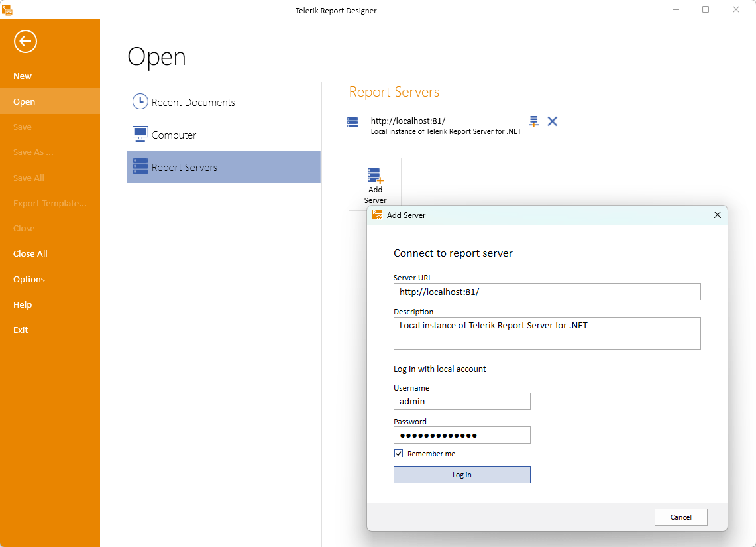Click the Computer monitor icon
This screenshot has height=547, width=756.
140,134
